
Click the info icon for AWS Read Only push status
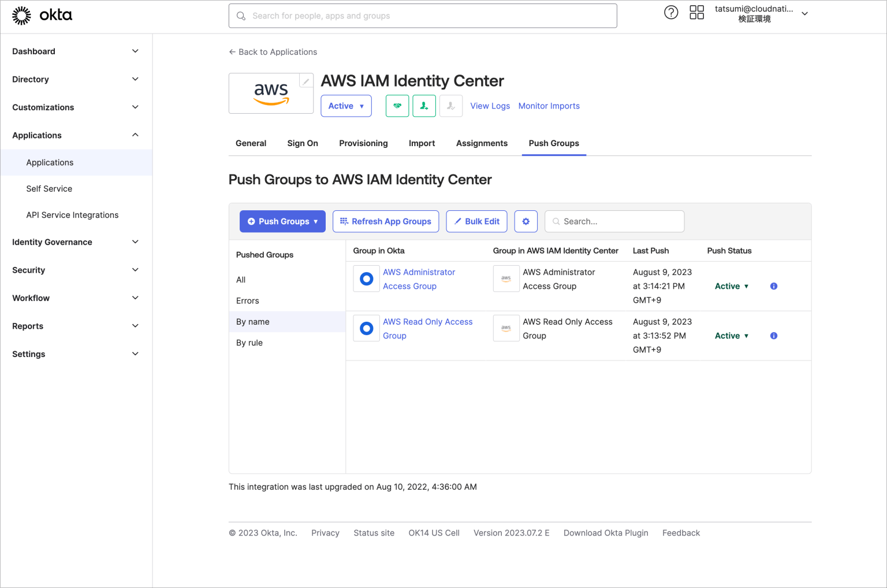click(773, 336)
